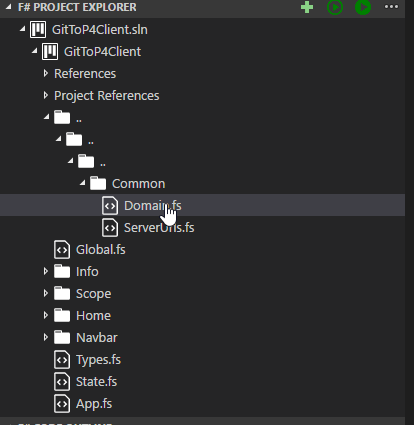The width and height of the screenshot is (414, 425).
Task: Expand the Project References node arrow
Action: tap(46, 95)
